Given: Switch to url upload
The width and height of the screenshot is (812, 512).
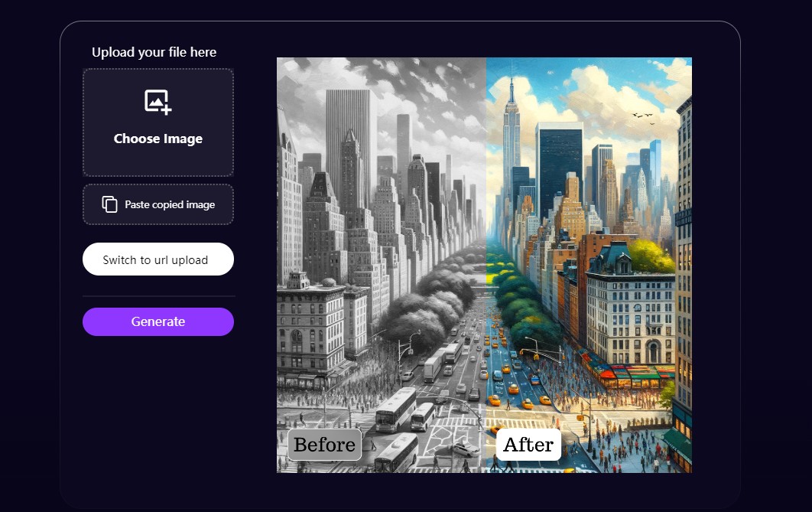Looking at the screenshot, I should [158, 259].
